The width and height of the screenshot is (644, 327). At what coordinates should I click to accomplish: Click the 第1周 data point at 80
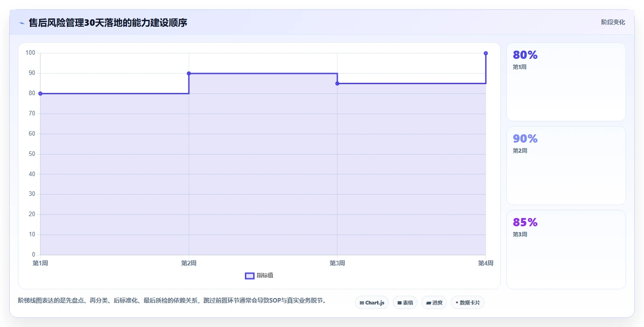point(41,93)
